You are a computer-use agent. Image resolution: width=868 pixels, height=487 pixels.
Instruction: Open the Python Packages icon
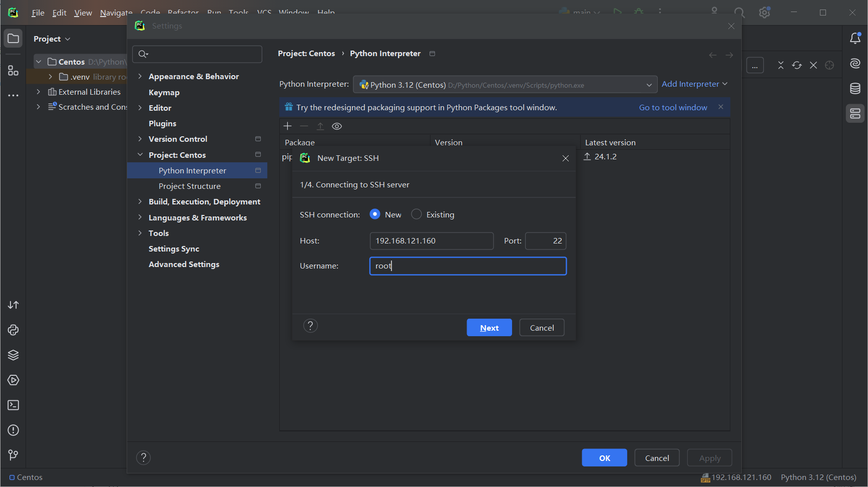tap(14, 330)
